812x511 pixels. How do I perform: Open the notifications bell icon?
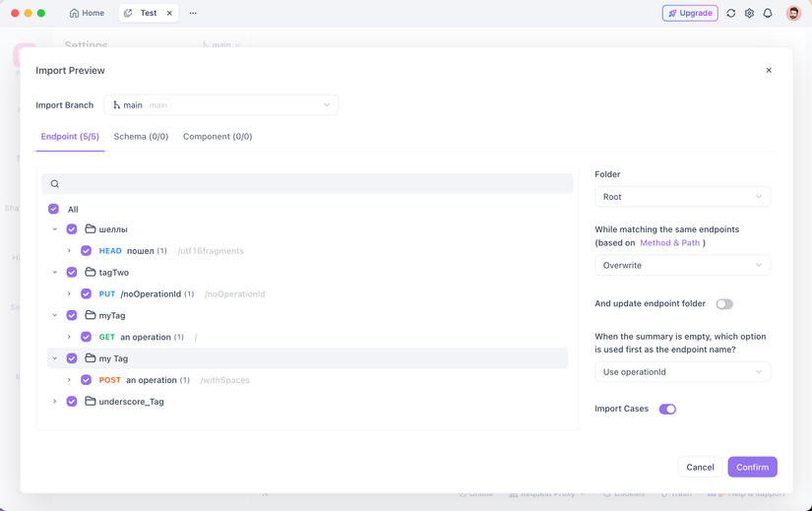point(768,14)
